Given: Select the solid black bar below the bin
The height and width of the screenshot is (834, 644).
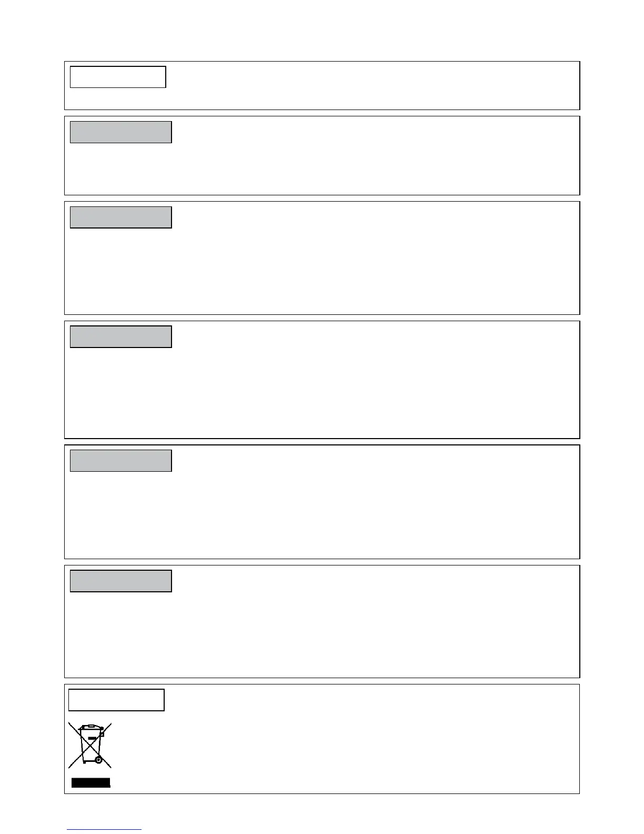Looking at the screenshot, I should (x=91, y=782).
